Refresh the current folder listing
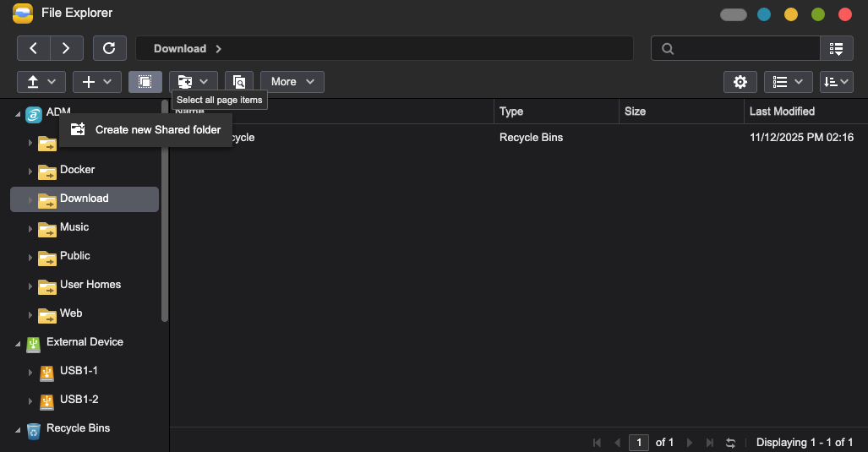This screenshot has height=452, width=868. point(110,48)
